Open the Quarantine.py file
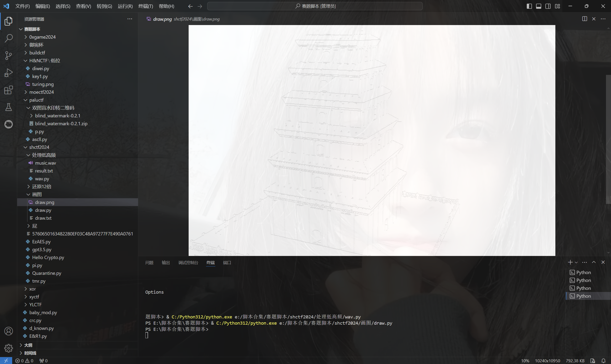This screenshot has width=611, height=364. [x=77, y=273]
